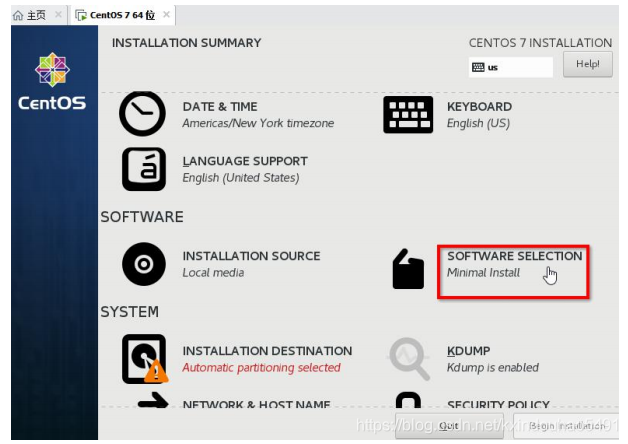Open LANGUAGE SUPPORT settings label
This screenshot has width=628, height=444.
click(245, 161)
